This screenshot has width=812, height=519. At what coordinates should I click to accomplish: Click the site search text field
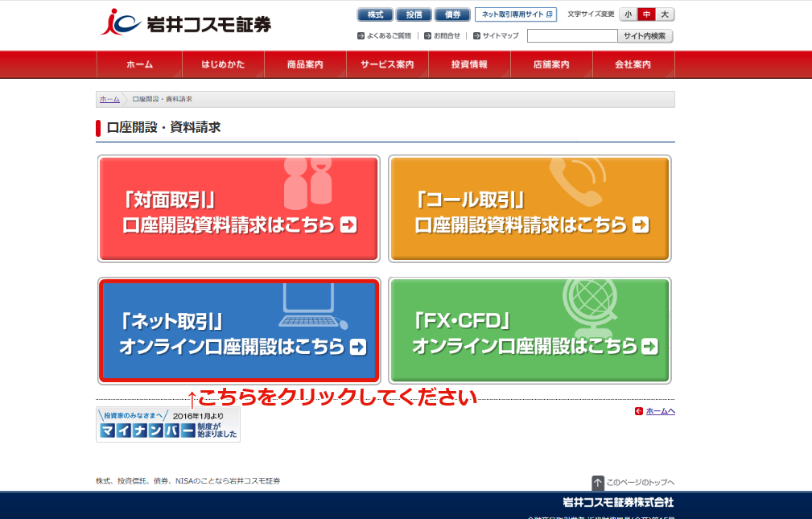(572, 35)
